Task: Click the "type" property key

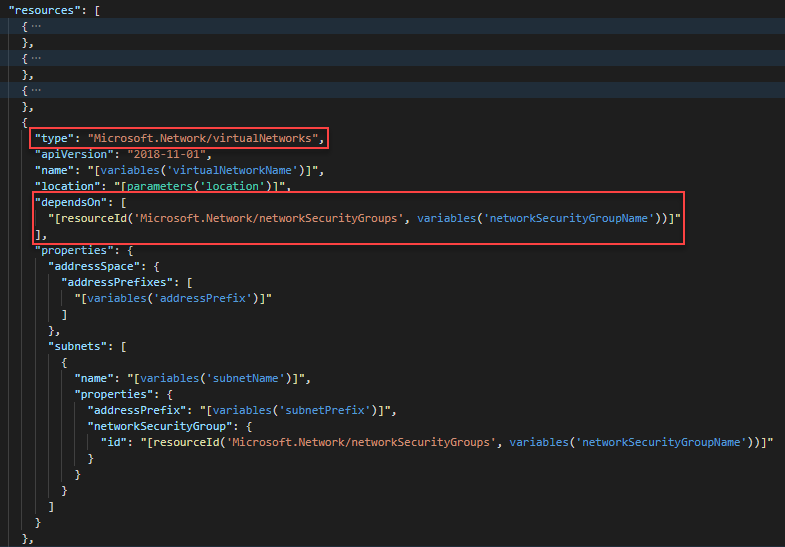Action: pyautogui.click(x=55, y=138)
